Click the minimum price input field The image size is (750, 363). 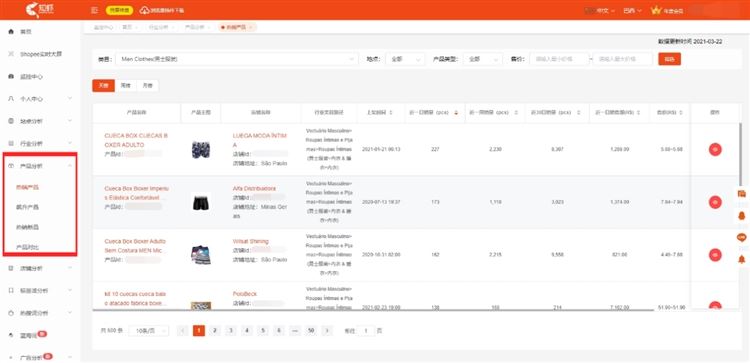tap(559, 59)
